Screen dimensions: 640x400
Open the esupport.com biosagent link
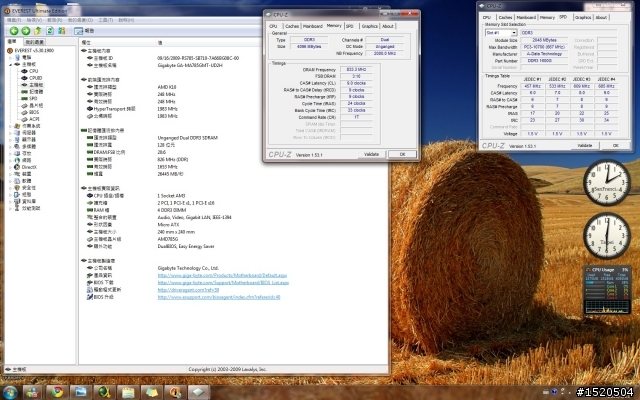(219, 297)
